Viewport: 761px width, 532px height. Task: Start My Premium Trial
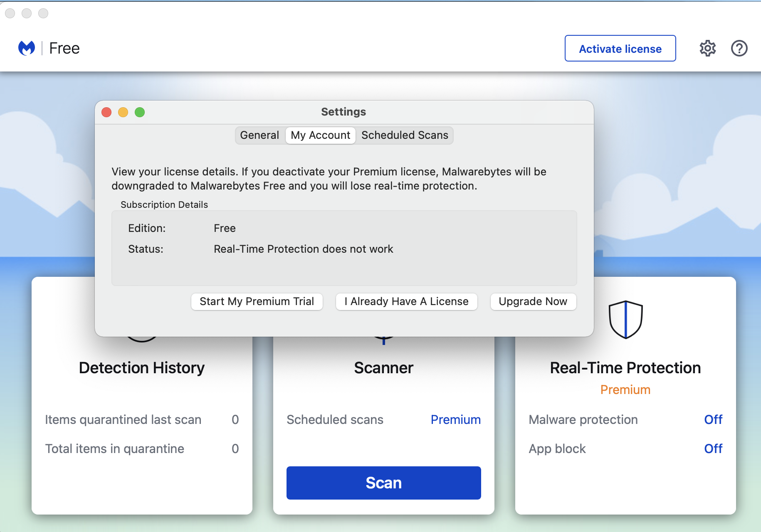257,301
